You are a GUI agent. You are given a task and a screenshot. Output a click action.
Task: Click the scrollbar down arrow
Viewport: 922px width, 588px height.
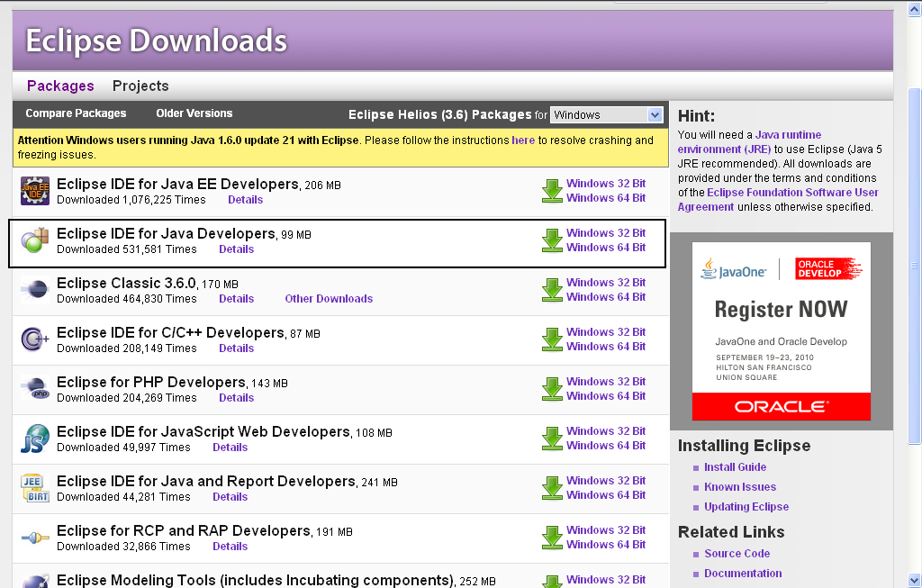915,579
